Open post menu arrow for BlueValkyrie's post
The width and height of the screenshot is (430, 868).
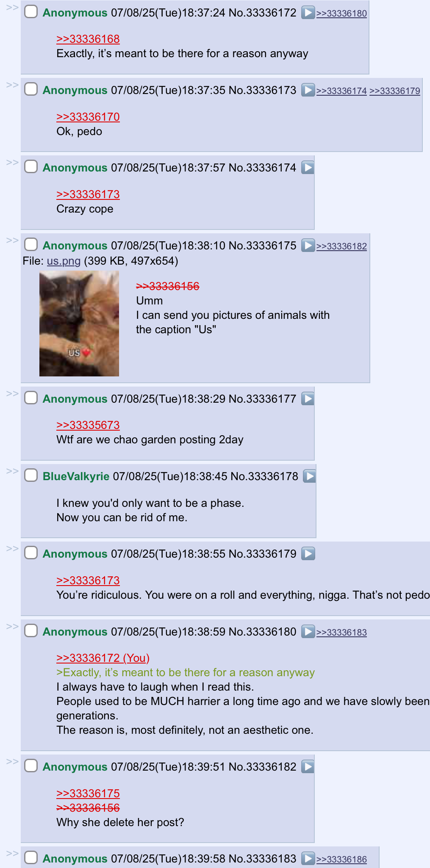coord(310,476)
